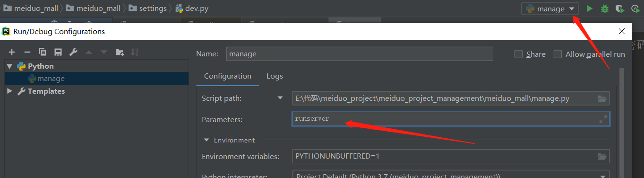The width and height of the screenshot is (644, 178).
Task: Open the Script path type dropdown arrow
Action: point(280,98)
